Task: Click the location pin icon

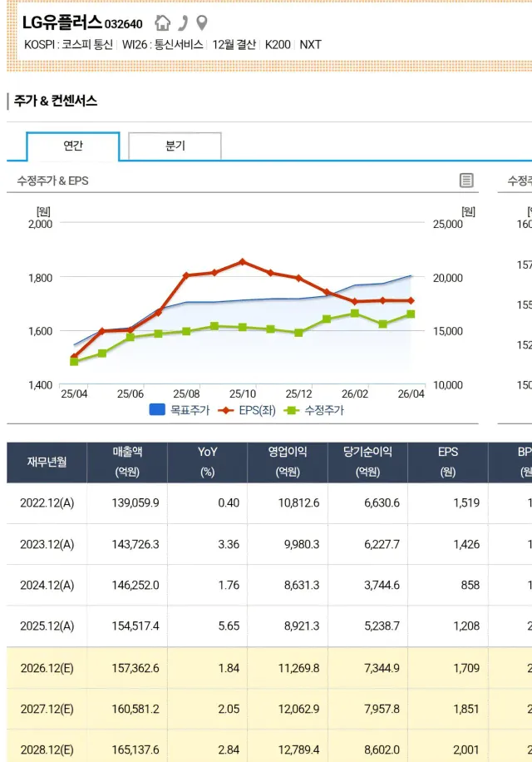Action: coord(201,22)
